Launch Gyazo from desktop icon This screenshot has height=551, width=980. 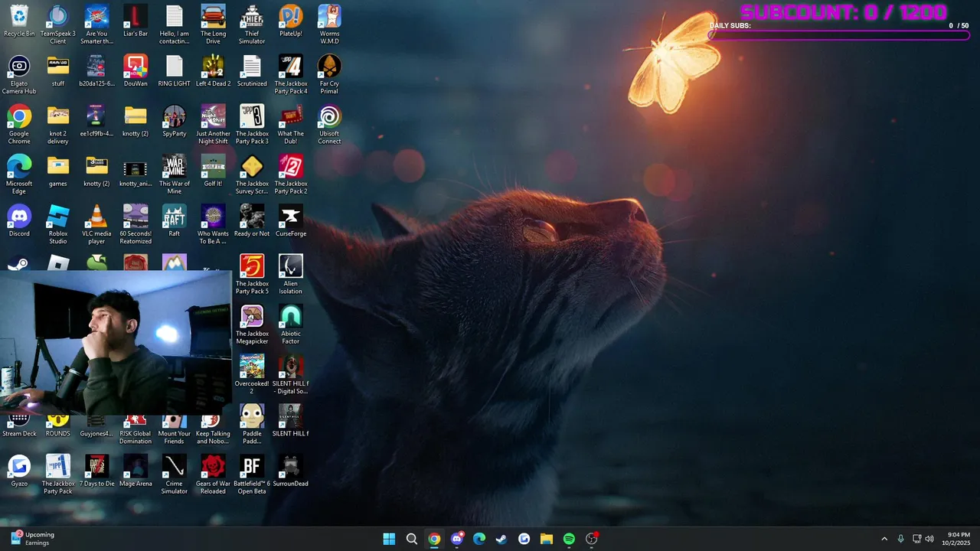tap(19, 471)
